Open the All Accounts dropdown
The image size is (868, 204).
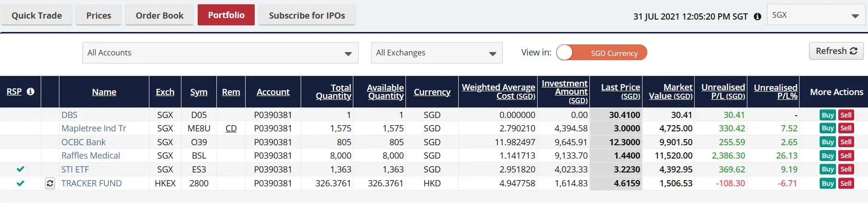(220, 53)
